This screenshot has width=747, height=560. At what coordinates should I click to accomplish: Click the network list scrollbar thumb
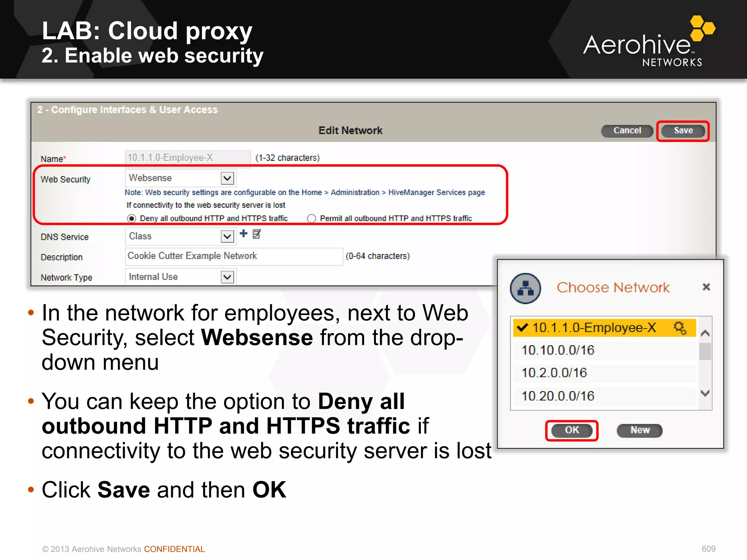tap(705, 351)
